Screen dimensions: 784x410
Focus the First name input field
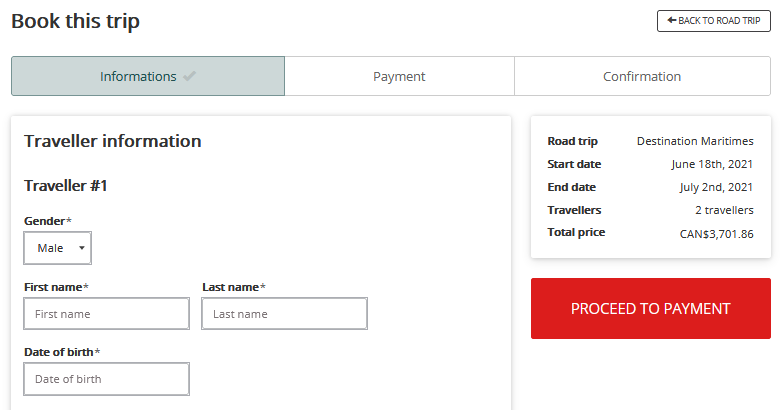click(x=106, y=314)
